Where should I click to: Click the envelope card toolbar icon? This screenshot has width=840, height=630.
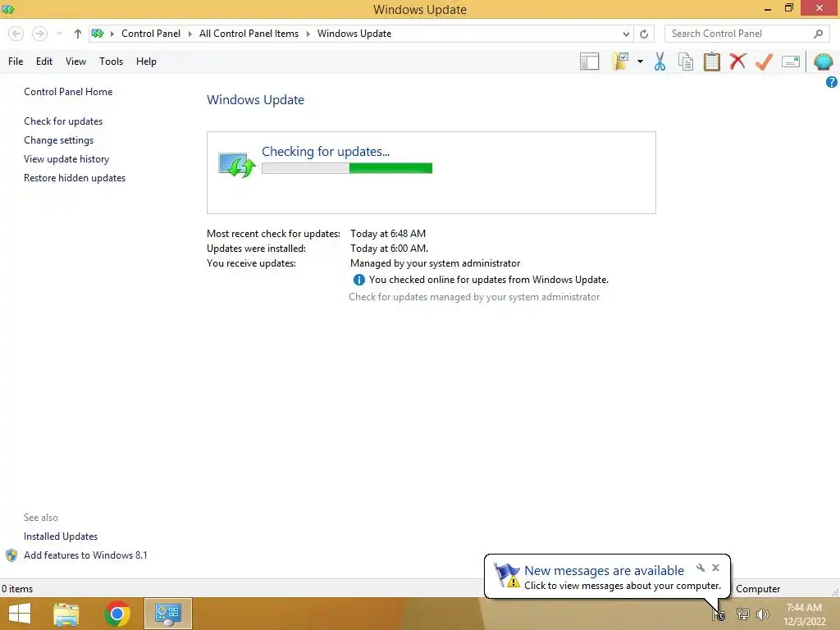point(791,62)
